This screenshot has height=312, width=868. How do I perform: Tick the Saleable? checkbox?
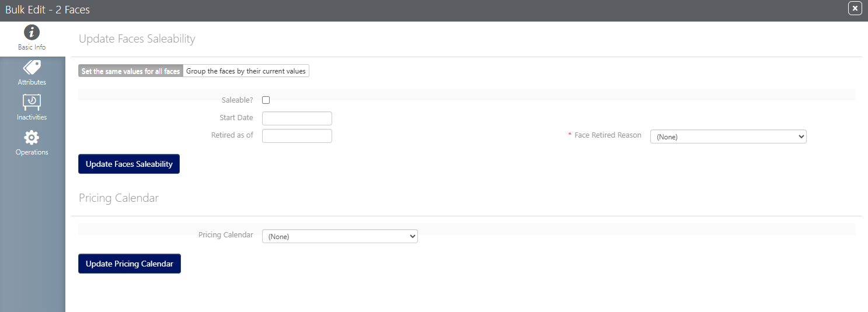[x=266, y=100]
